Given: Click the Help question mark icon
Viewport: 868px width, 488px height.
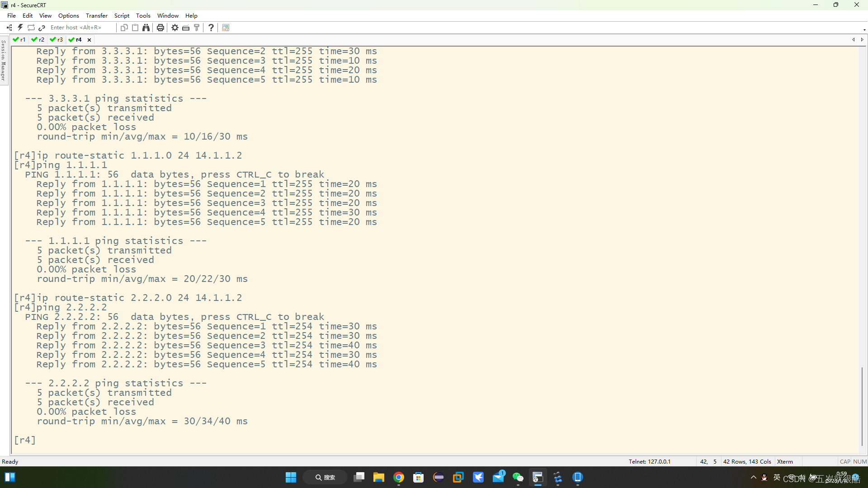Looking at the screenshot, I should [x=211, y=28].
